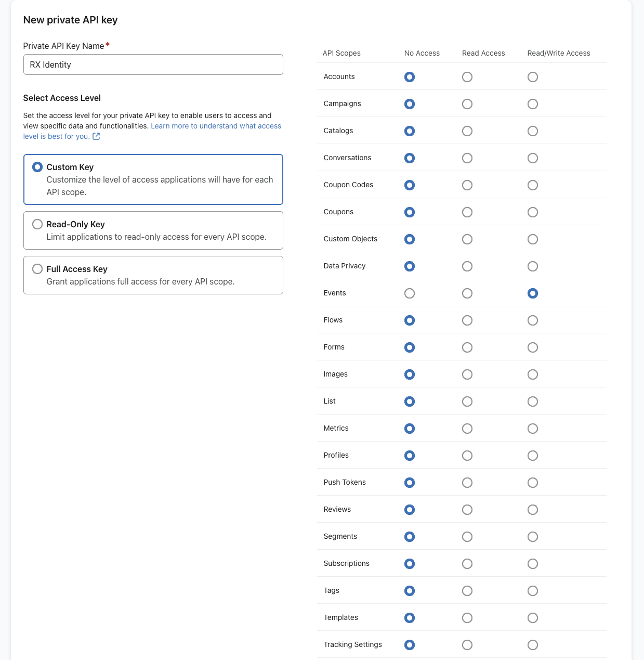Set Metrics to Read Access
This screenshot has width=644, height=660.
tap(467, 429)
